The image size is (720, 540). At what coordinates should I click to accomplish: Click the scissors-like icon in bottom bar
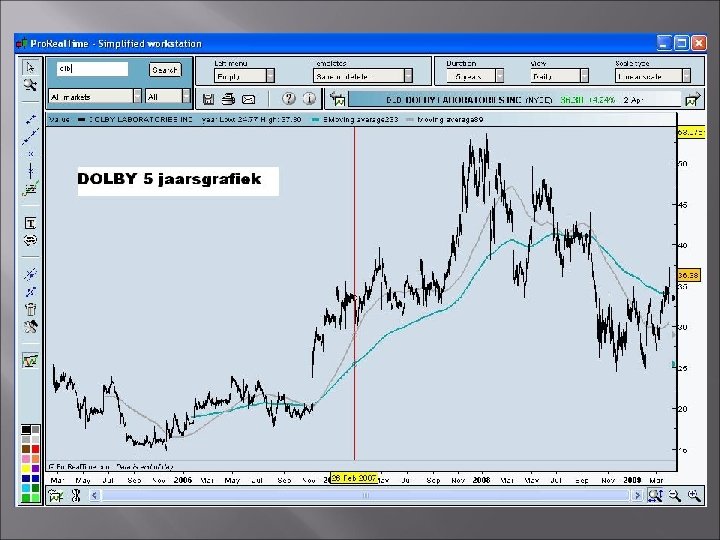click(x=76, y=495)
